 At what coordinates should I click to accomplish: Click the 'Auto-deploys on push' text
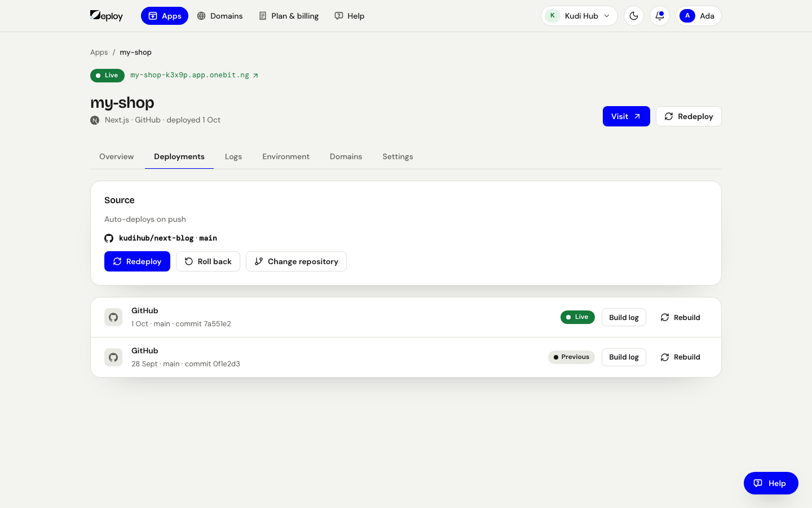145,219
